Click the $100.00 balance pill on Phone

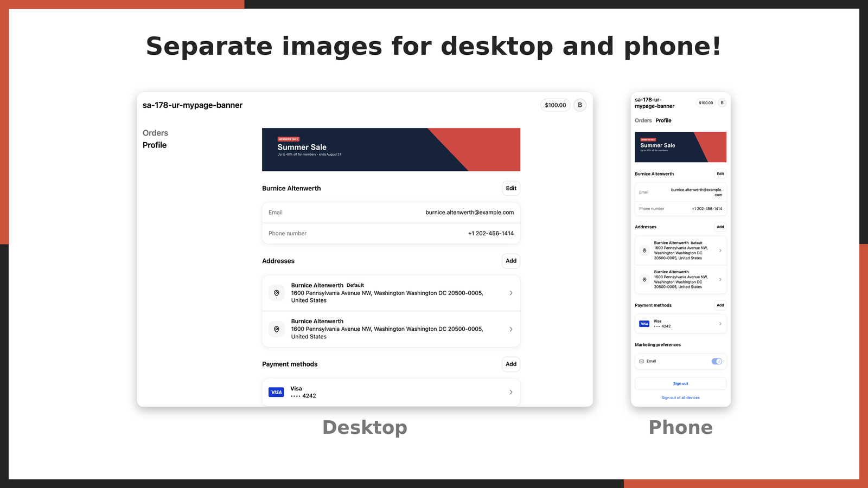tap(706, 102)
